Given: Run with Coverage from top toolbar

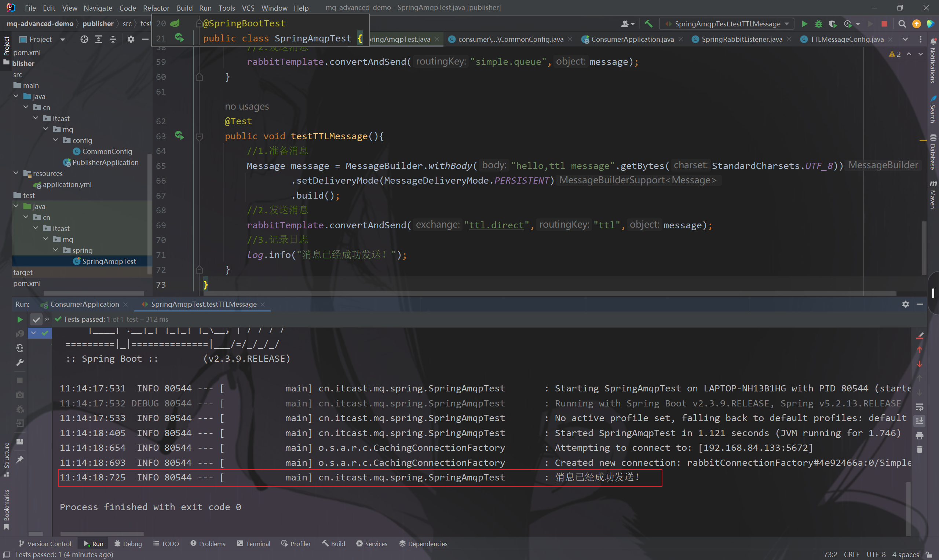Looking at the screenshot, I should coord(833,24).
